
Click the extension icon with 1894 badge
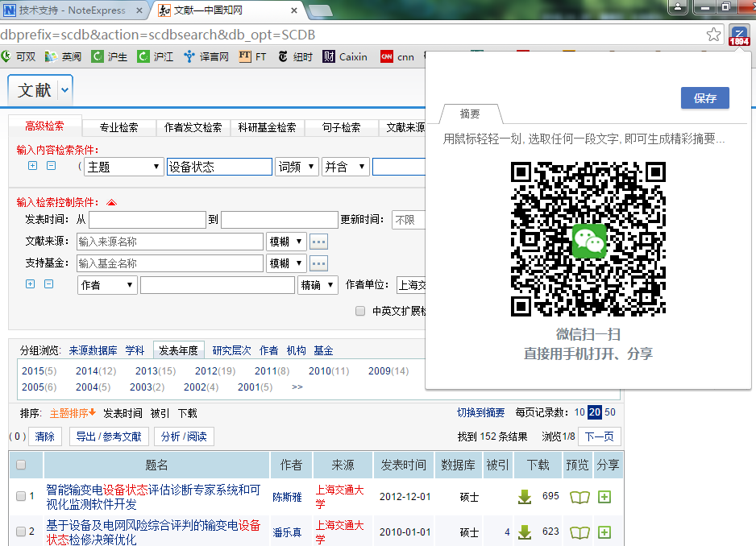pyautogui.click(x=738, y=35)
